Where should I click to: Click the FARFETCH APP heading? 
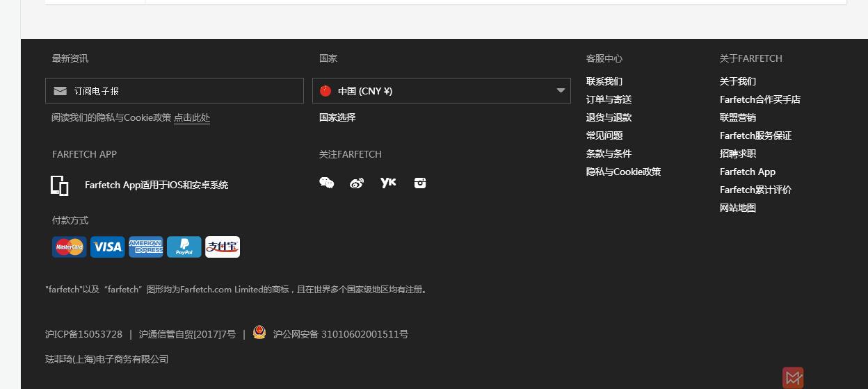(84, 154)
